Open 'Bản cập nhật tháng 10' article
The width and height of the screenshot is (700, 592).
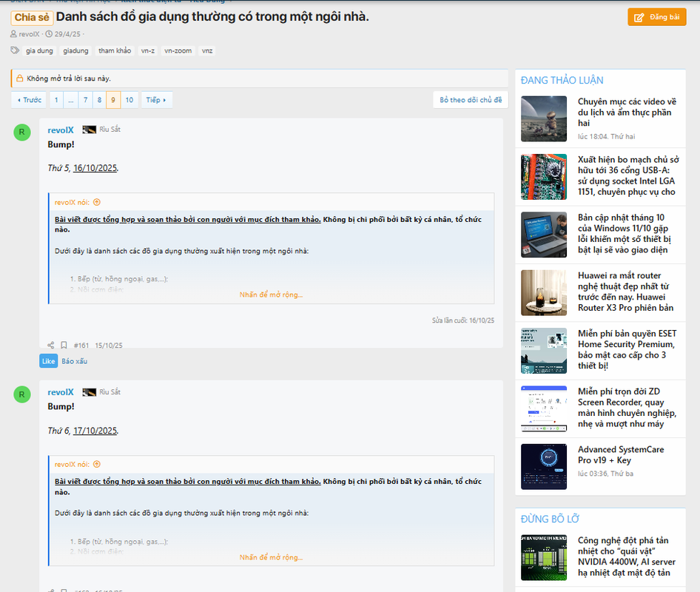624,234
